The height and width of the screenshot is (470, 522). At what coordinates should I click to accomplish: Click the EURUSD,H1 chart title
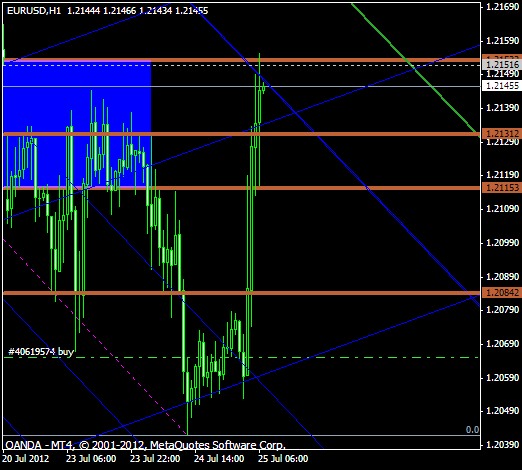pyautogui.click(x=34, y=11)
